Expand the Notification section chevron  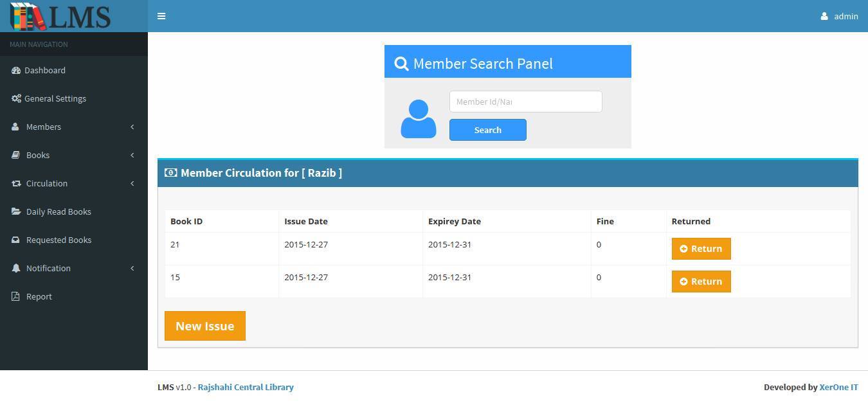(x=132, y=268)
